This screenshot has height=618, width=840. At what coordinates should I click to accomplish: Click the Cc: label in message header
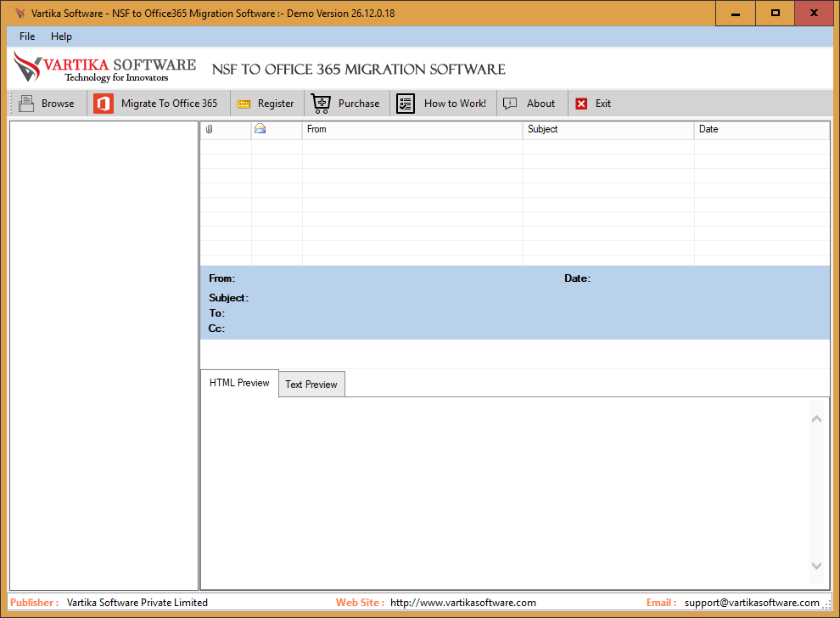click(216, 329)
